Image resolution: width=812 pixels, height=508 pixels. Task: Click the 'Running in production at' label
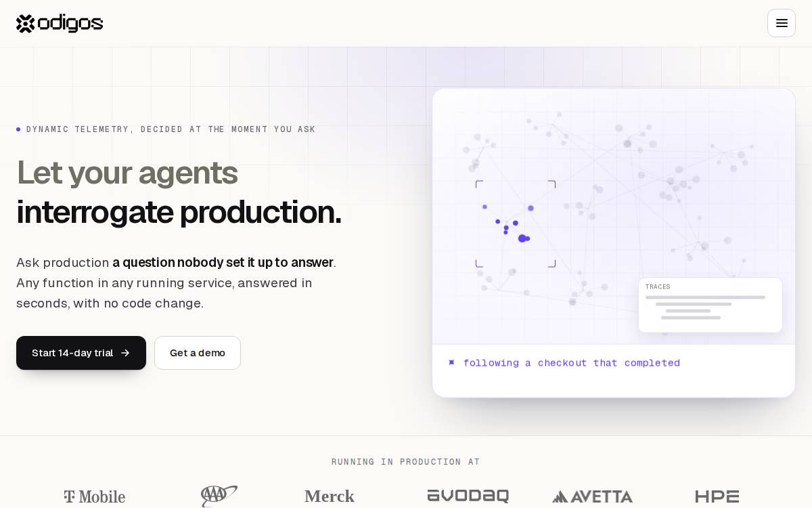click(406, 462)
